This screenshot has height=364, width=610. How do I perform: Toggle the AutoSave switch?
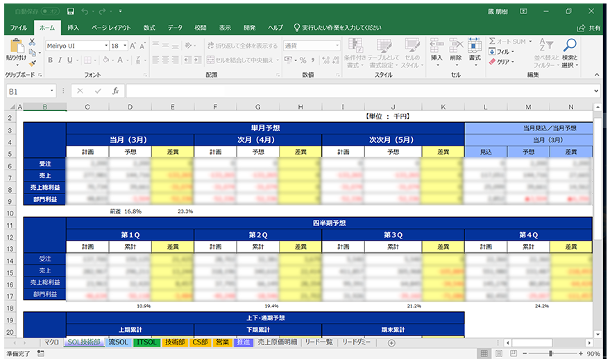[49, 12]
